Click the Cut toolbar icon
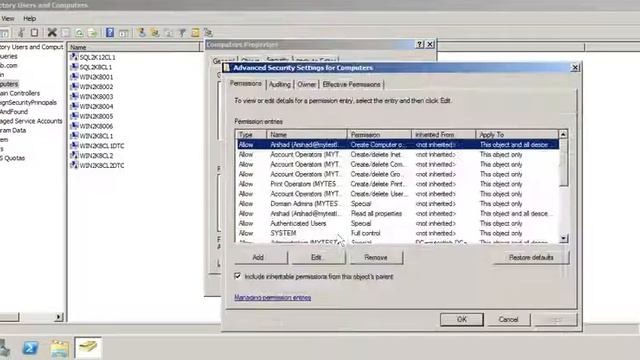The image size is (640, 360). tap(21, 33)
